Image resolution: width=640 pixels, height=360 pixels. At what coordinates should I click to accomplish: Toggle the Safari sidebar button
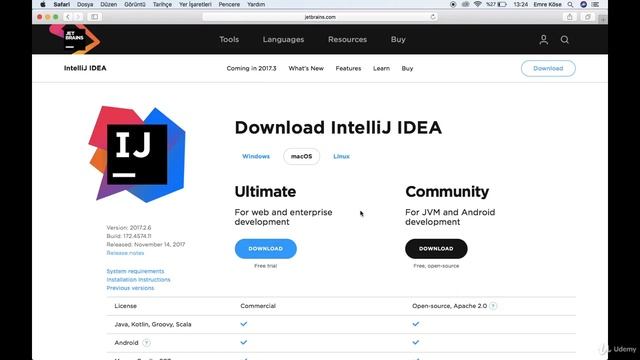[x=95, y=17]
